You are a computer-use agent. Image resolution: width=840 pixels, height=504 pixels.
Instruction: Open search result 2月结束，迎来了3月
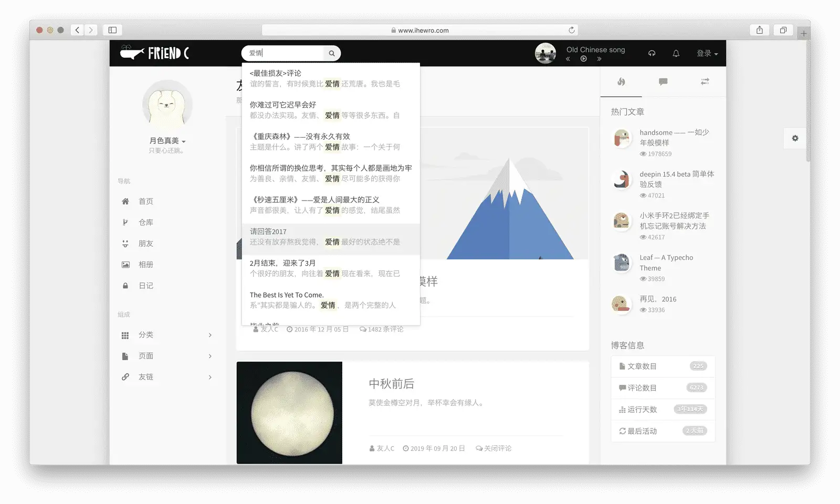coord(331,268)
